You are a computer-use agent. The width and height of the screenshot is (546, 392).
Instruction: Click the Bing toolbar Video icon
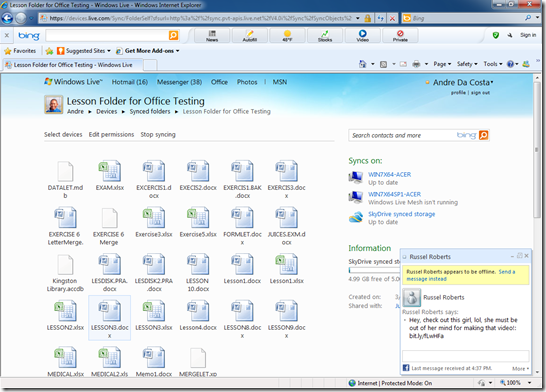tap(362, 36)
